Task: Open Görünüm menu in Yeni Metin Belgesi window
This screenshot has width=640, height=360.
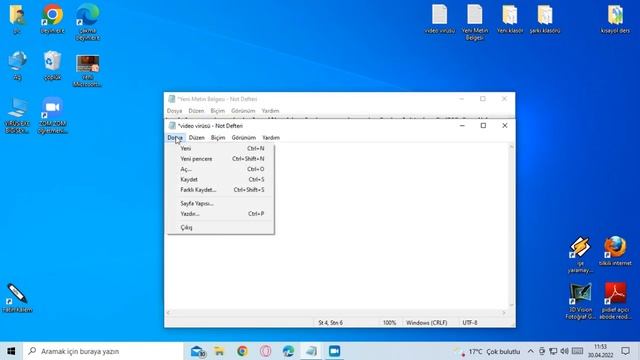Action: click(243, 111)
